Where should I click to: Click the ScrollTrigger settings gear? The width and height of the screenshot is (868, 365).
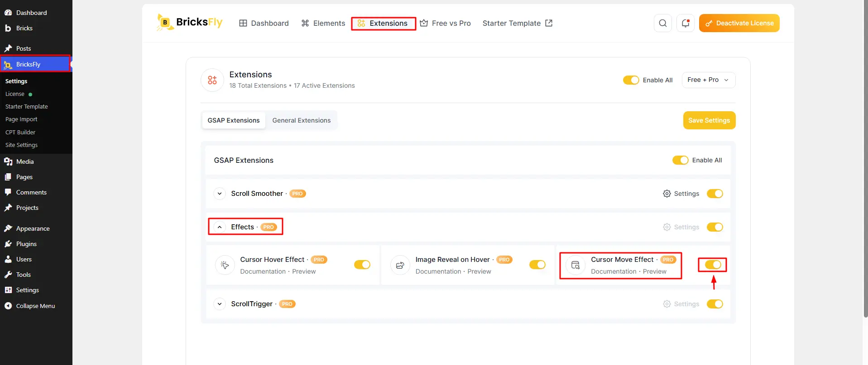[x=667, y=304]
